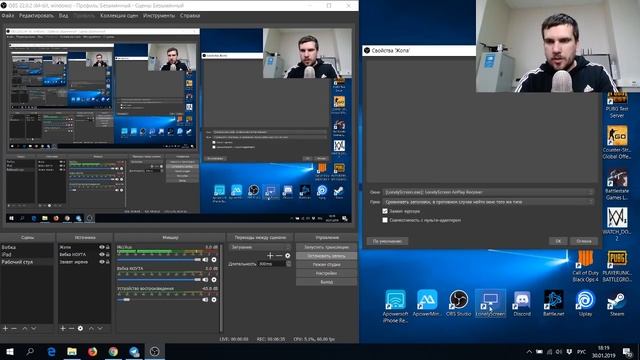This screenshot has height=360, width=640.
Task: Enable multi-adapter compatibility checkbox
Action: (x=385, y=220)
